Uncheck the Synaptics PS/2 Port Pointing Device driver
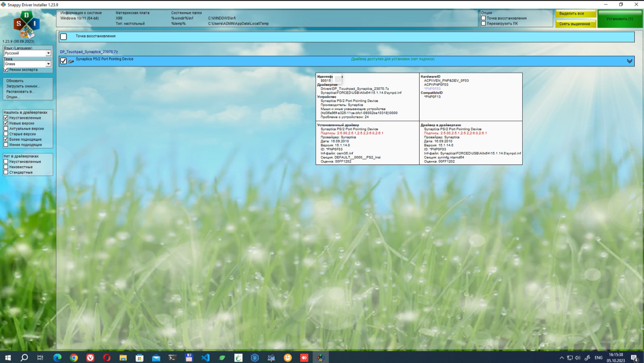The width and height of the screenshot is (644, 363). coord(63,61)
